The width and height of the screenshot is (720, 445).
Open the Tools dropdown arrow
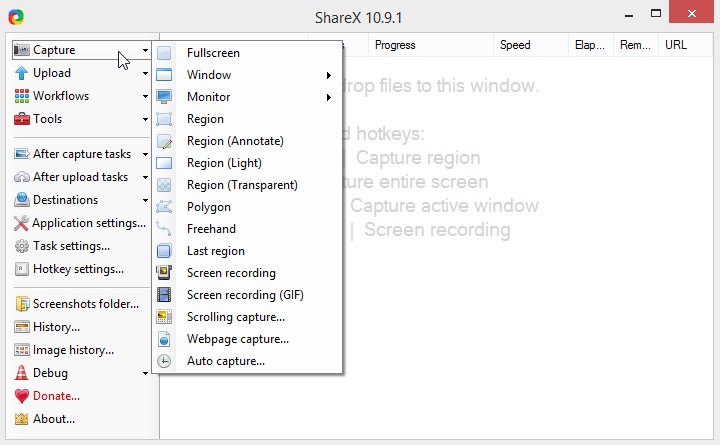coord(145,119)
